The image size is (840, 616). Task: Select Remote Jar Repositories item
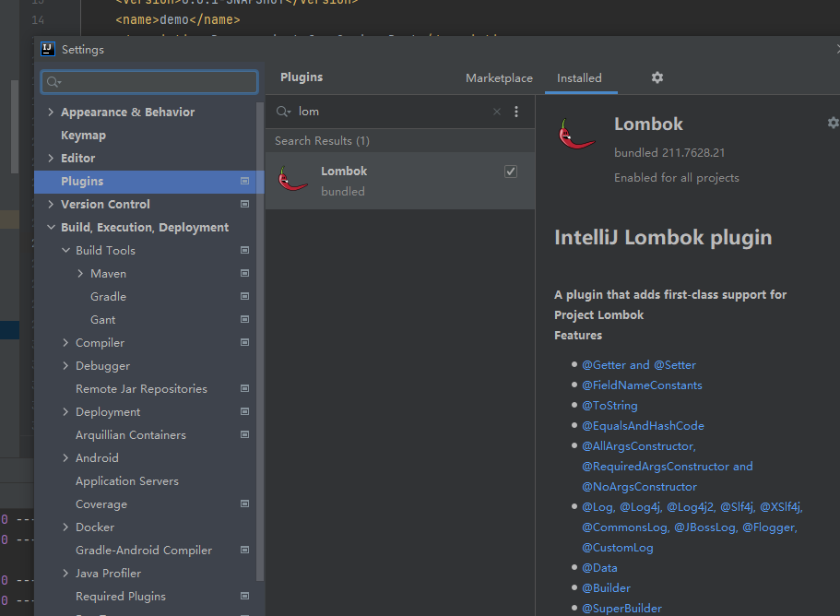[x=141, y=389]
